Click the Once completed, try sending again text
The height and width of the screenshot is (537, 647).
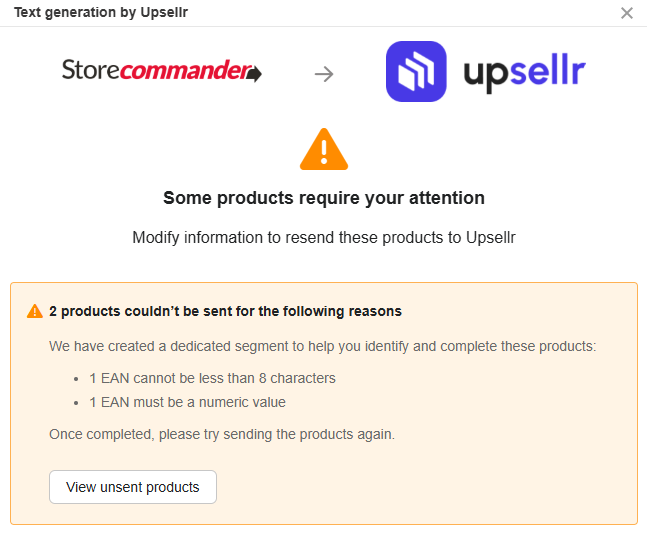click(x=222, y=434)
